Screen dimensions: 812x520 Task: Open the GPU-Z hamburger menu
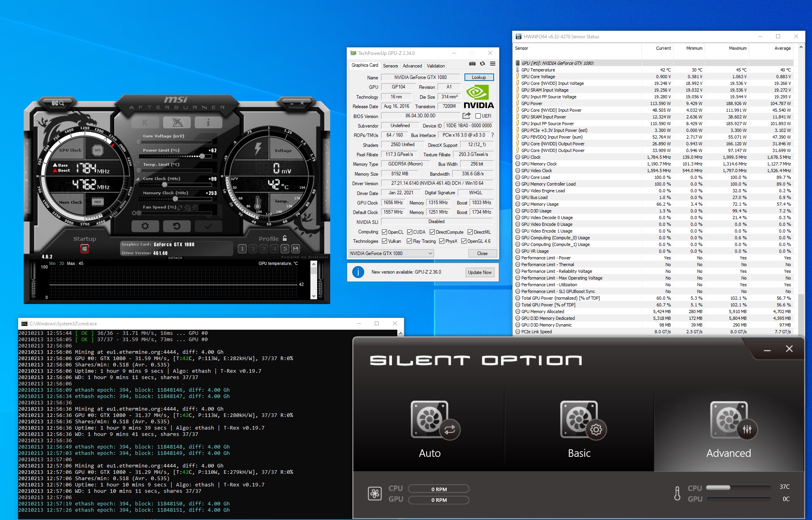(x=492, y=64)
